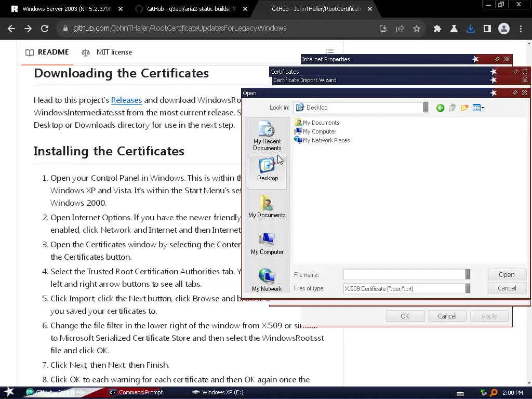This screenshot has width=532, height=399.
Task: Click the Open button in Open dialog
Action: pyautogui.click(x=507, y=274)
